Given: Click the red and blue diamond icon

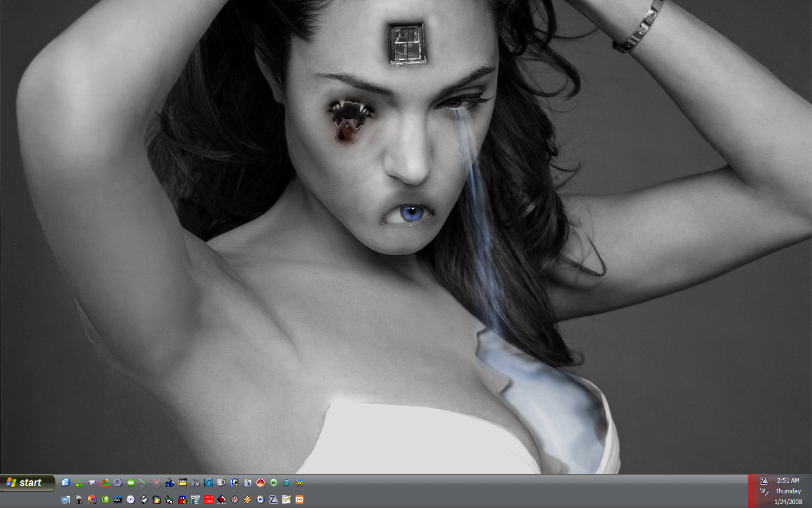Looking at the screenshot, I should (x=221, y=500).
